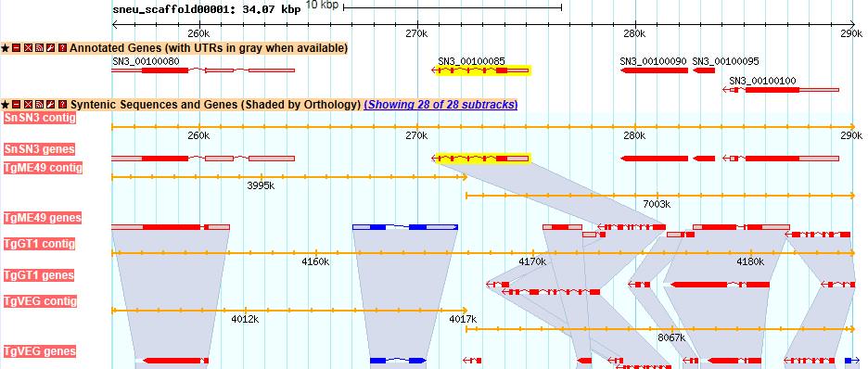
Task: Turn off the Syntenic Sequences track with the X icon
Action: click(28, 105)
